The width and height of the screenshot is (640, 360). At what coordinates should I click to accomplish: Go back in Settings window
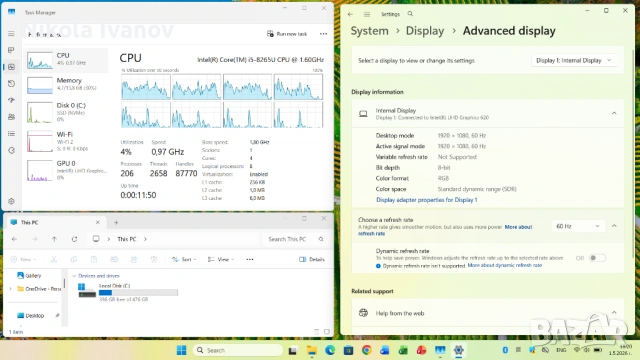click(x=350, y=14)
